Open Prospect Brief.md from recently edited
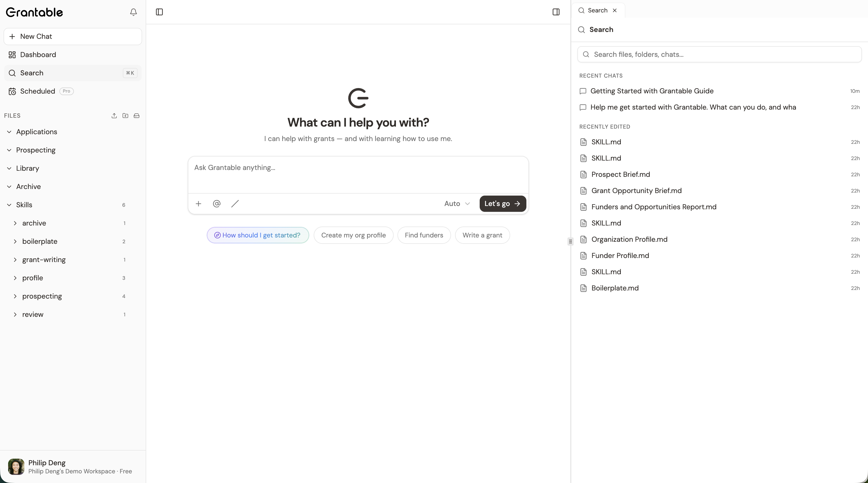This screenshot has width=868, height=483. (620, 175)
